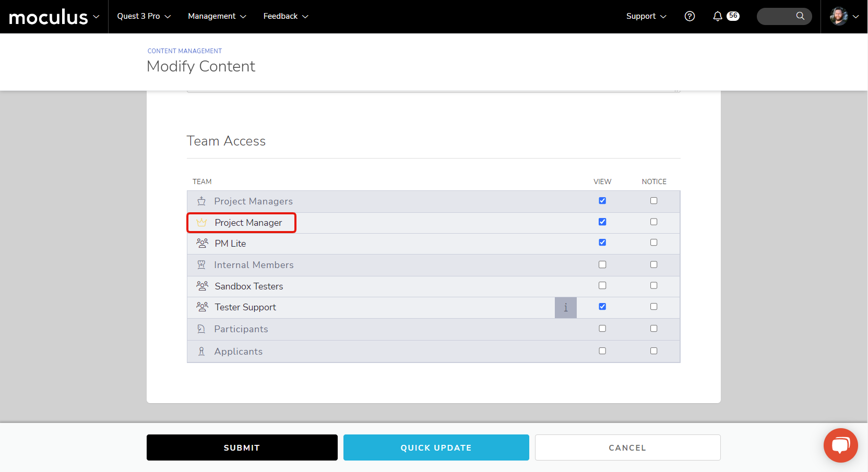Enable Notice checkbox for Tester Support
868x472 pixels.
pos(653,307)
